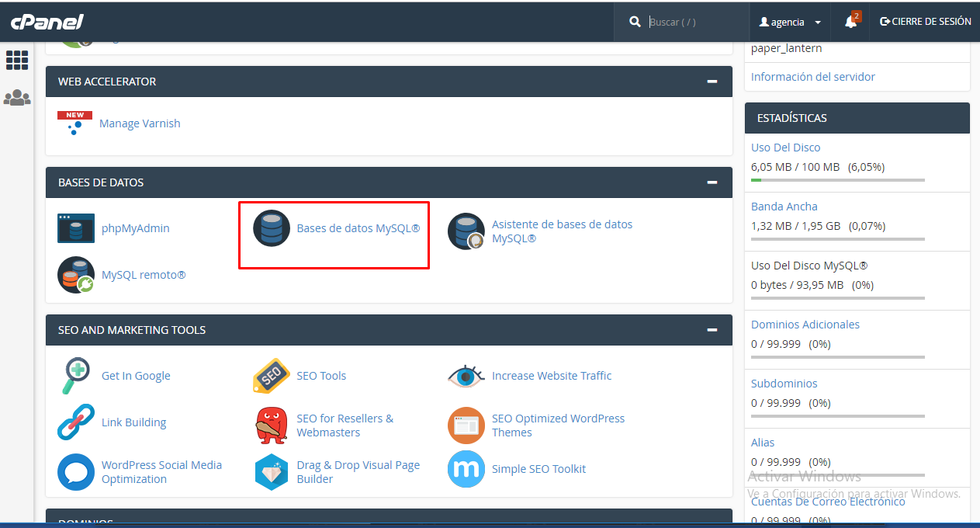Open the Simple SEO Toolkit icon
The height and width of the screenshot is (528, 980).
tap(466, 469)
